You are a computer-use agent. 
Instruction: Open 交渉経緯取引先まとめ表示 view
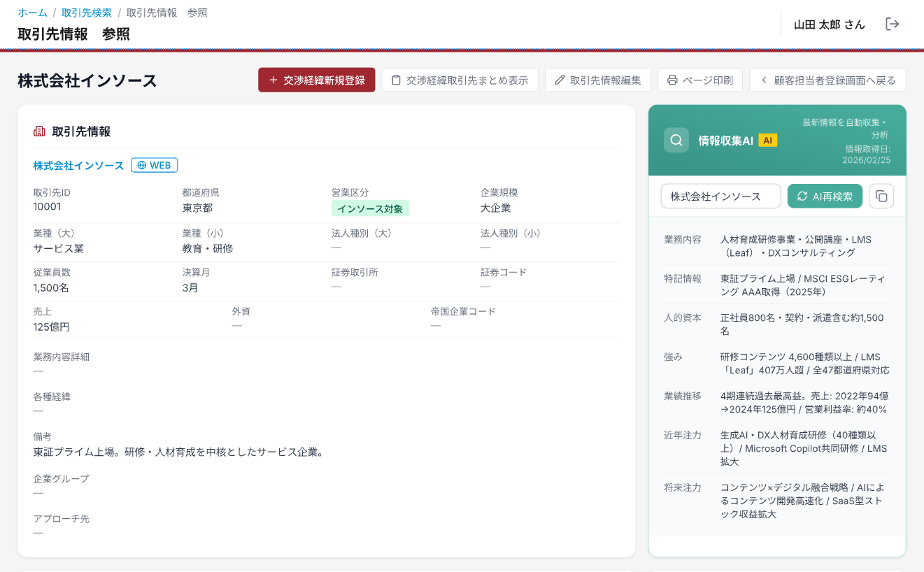[460, 80]
